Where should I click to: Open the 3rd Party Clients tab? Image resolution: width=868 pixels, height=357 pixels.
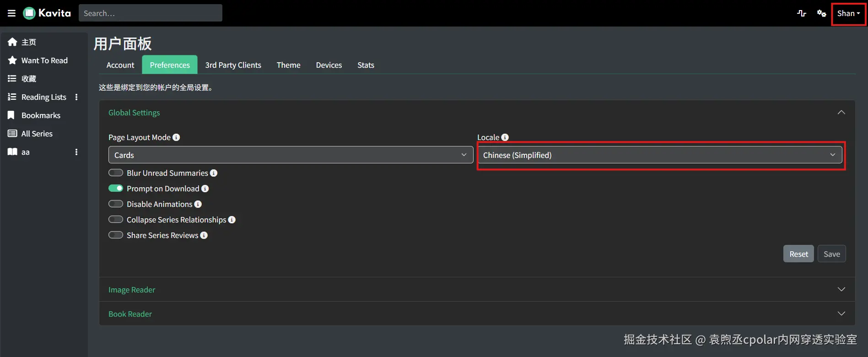point(233,65)
